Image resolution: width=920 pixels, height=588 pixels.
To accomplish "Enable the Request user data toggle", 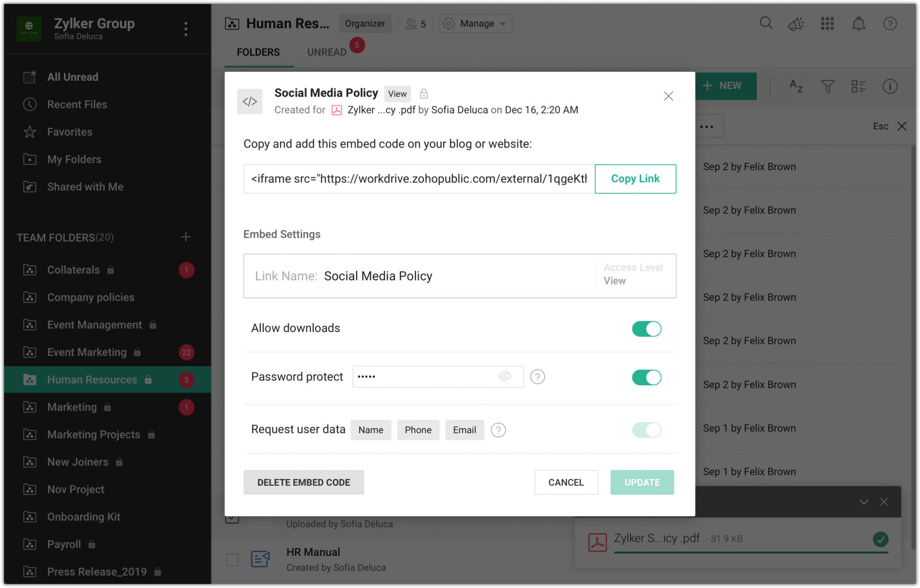I will point(647,430).
